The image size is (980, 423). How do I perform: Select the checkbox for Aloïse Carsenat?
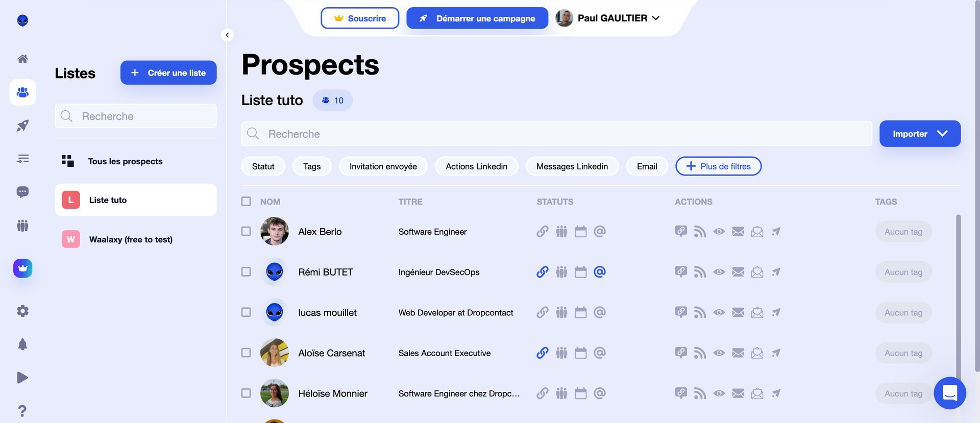click(x=246, y=353)
